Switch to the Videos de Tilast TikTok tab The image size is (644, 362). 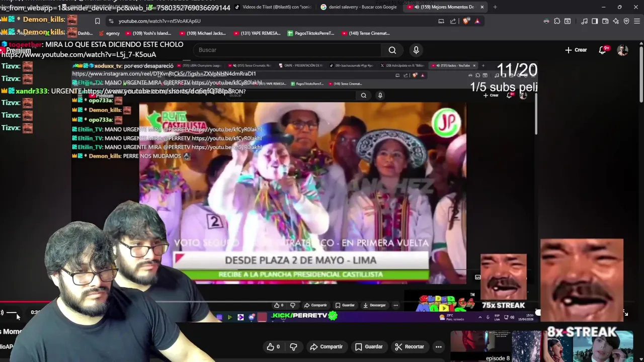(x=273, y=7)
